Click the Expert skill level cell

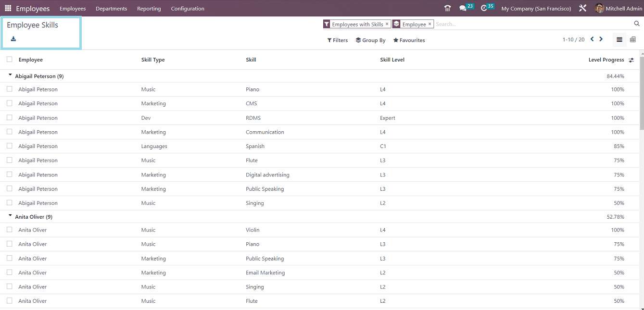pos(388,118)
